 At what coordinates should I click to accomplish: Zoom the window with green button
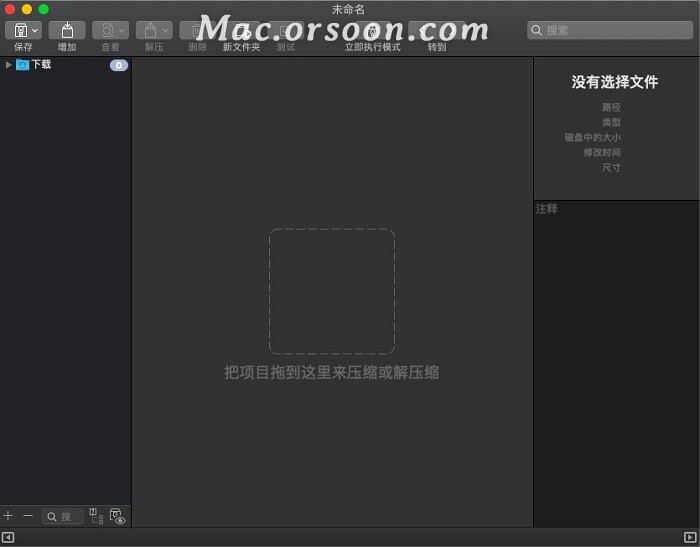pyautogui.click(x=43, y=9)
